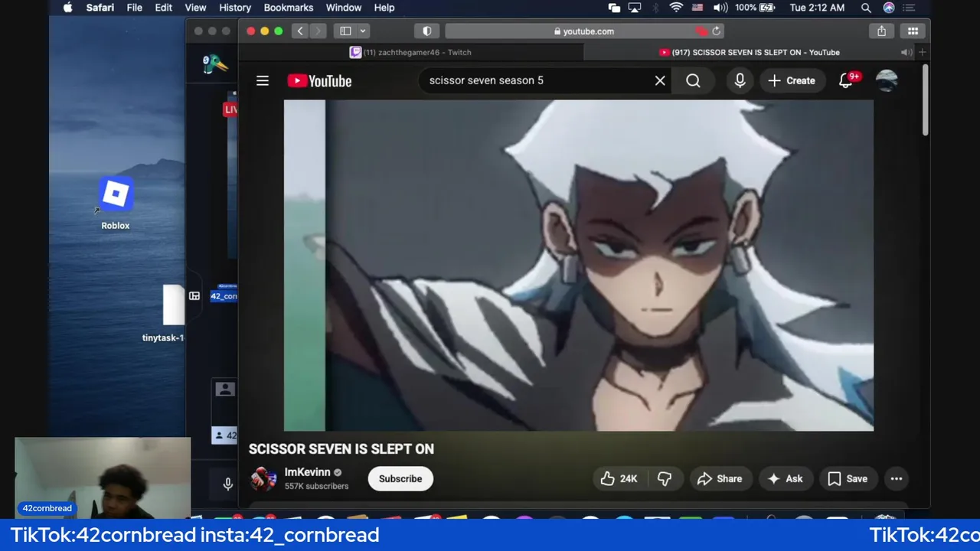The height and width of the screenshot is (551, 980).
Task: Reload the YouTube page
Action: pyautogui.click(x=717, y=31)
